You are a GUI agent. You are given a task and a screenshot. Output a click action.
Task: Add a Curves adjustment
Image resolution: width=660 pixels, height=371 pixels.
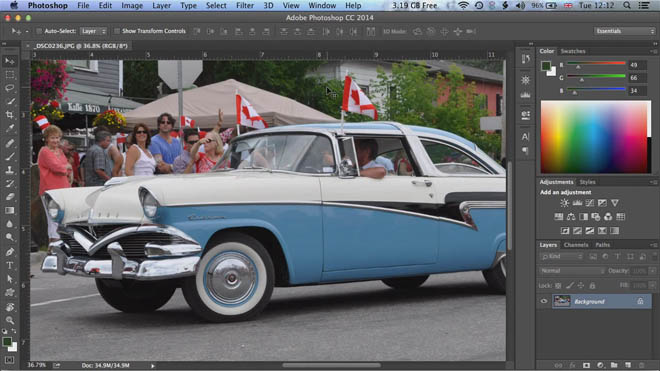(590, 203)
